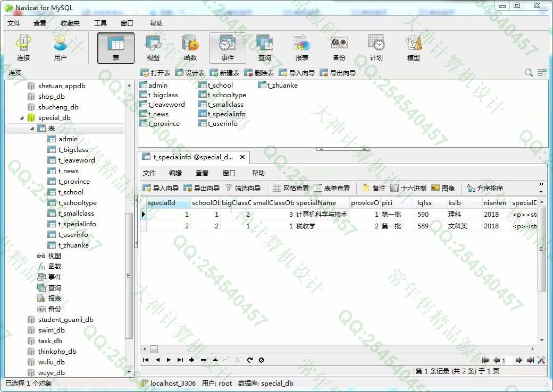Open the 模型 (Model) toolbar icon
The image size is (553, 392).
click(x=414, y=48)
